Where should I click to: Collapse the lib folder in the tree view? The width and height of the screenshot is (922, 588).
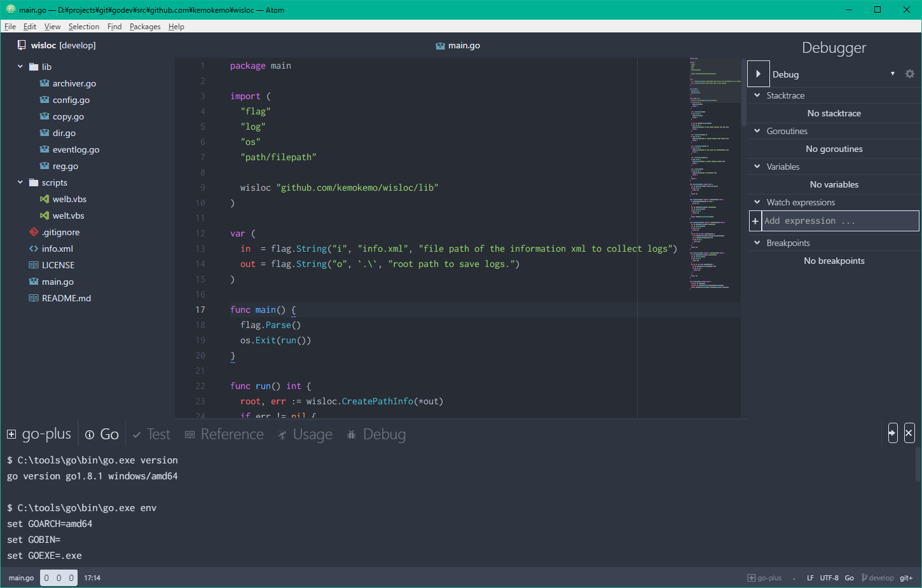pos(20,66)
